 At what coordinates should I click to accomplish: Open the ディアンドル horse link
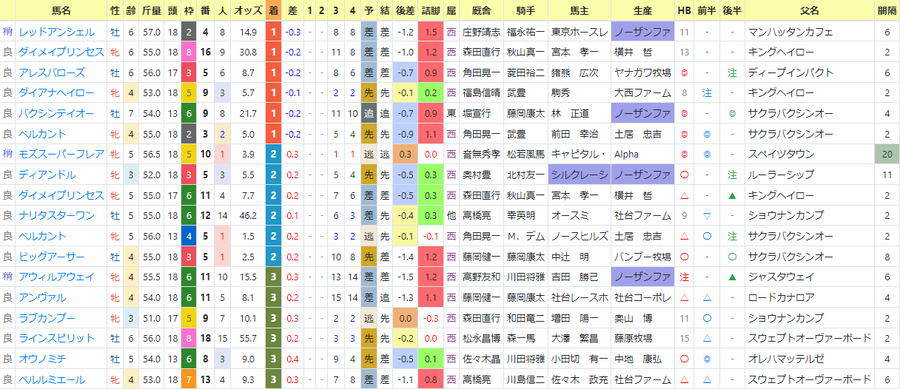click(x=47, y=175)
